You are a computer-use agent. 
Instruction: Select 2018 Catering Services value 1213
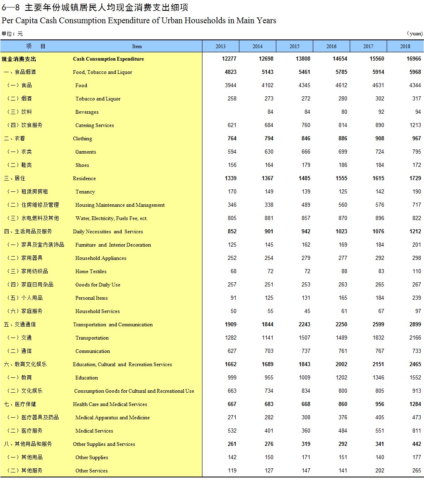[415, 125]
